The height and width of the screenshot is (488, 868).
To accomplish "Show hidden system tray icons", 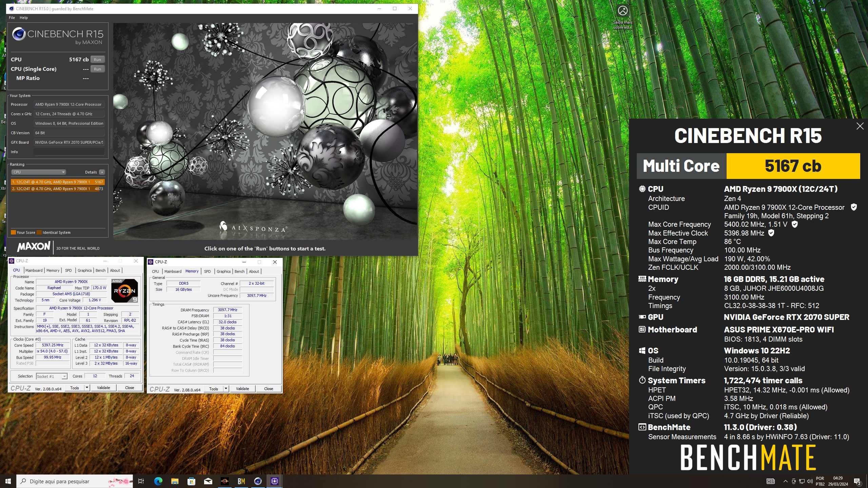I will click(785, 481).
